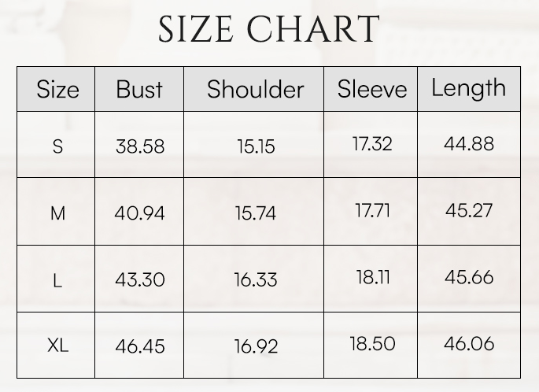The width and height of the screenshot is (539, 392).
Task: Select bust value 40.94
Action: (140, 213)
